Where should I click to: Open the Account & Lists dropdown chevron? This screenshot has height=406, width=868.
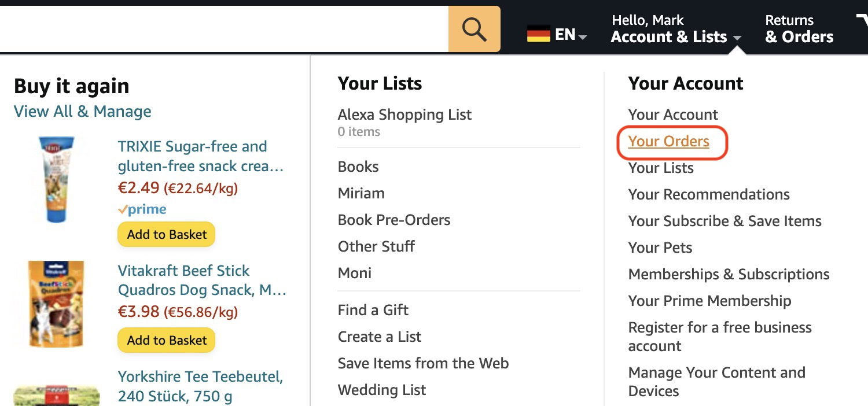pos(738,38)
